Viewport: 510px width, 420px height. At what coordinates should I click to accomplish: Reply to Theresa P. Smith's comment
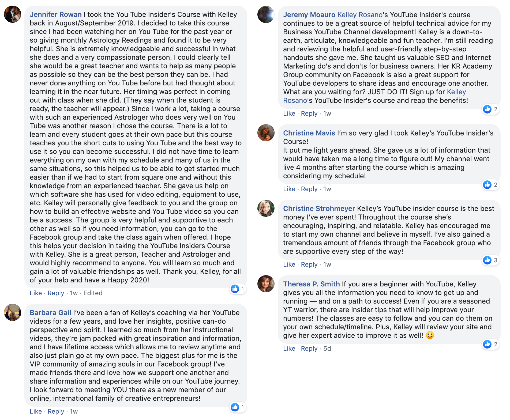pyautogui.click(x=309, y=349)
